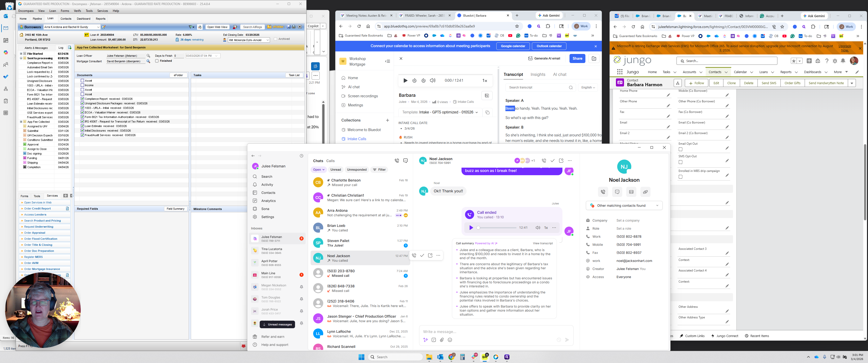Click the attach file paperclip in message composer
This screenshot has width=868, height=363.
click(x=442, y=340)
